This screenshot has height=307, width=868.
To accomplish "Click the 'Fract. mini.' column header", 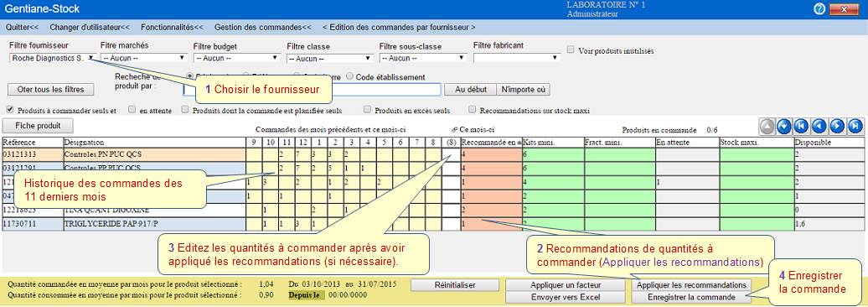I will 619,143.
